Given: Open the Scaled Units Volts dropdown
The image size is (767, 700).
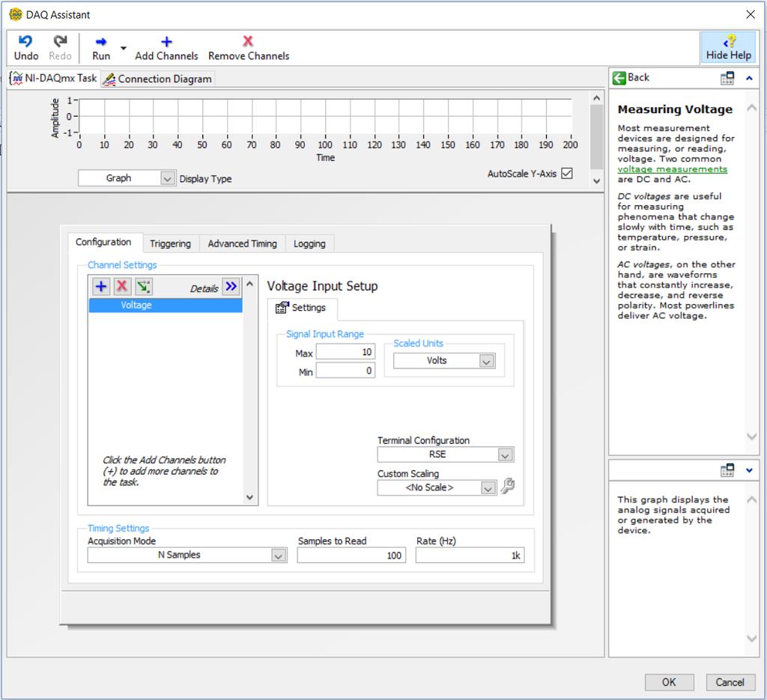Looking at the screenshot, I should [x=444, y=361].
